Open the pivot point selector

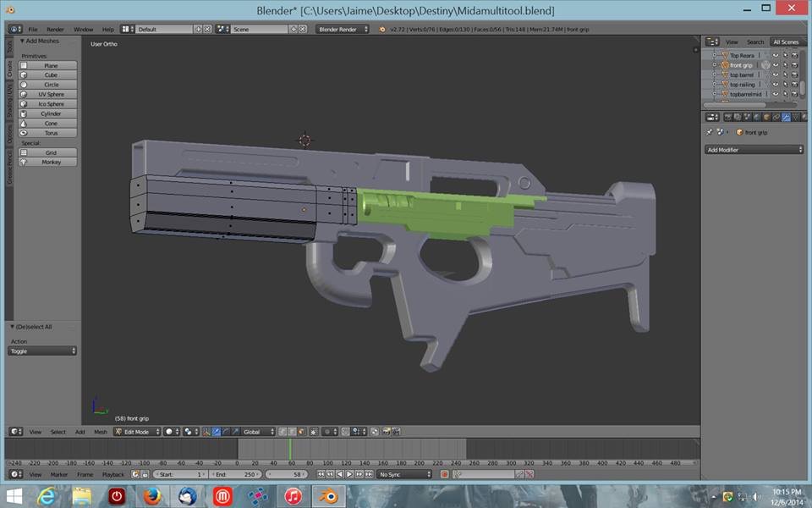click(x=191, y=432)
